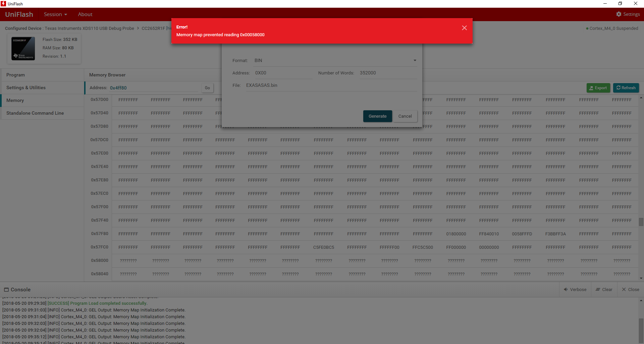The height and width of the screenshot is (344, 644).
Task: Click memory value 0058FFFD
Action: pos(522,234)
